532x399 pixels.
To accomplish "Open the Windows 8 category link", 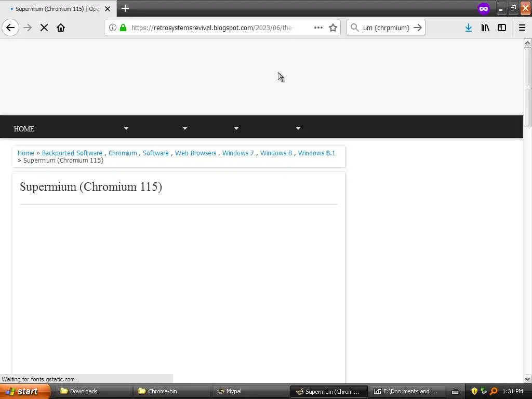I will coord(276,153).
